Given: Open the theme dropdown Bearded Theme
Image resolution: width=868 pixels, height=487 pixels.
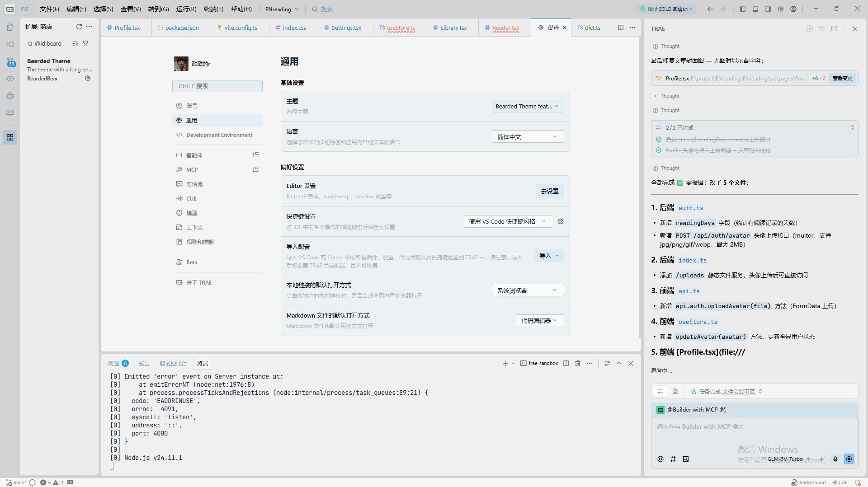Looking at the screenshot, I should point(527,107).
